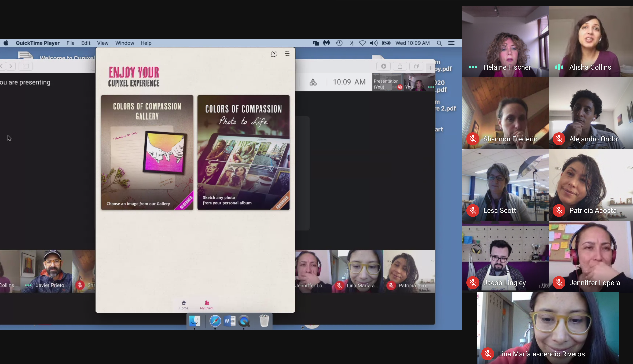Open Safari downloads button
This screenshot has height=364, width=633.
click(x=383, y=66)
